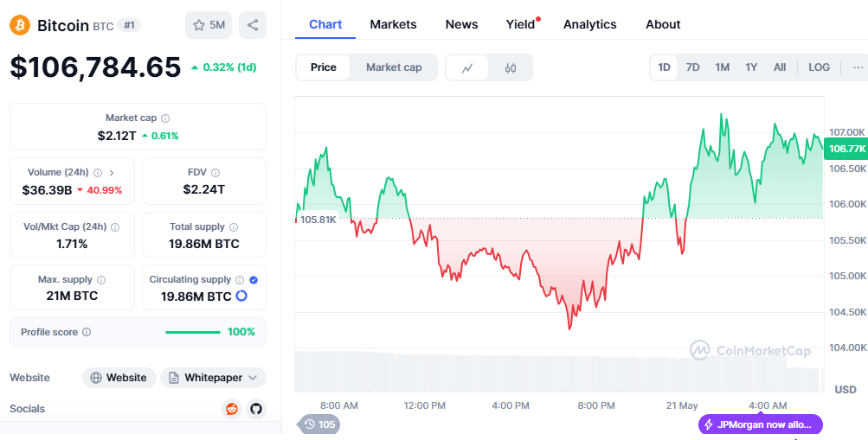Open the info icon beside Vol/Mkt Cap
The width and height of the screenshot is (868, 440).
(x=115, y=227)
